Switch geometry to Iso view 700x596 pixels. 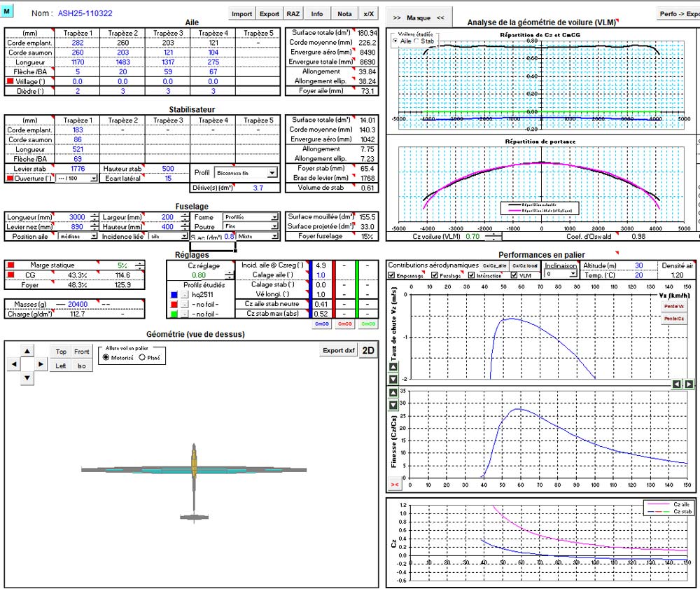[x=82, y=366]
